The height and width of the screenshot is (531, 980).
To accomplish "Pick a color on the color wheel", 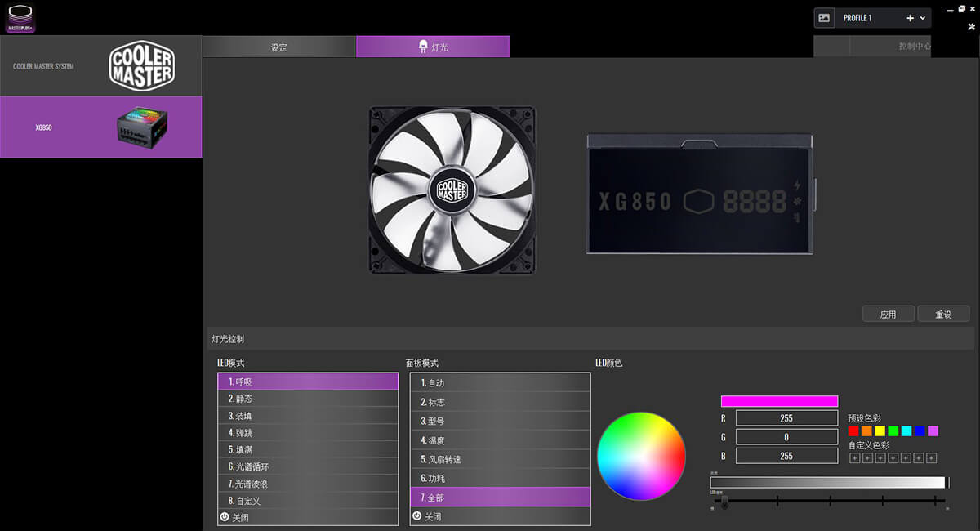I will [x=641, y=456].
